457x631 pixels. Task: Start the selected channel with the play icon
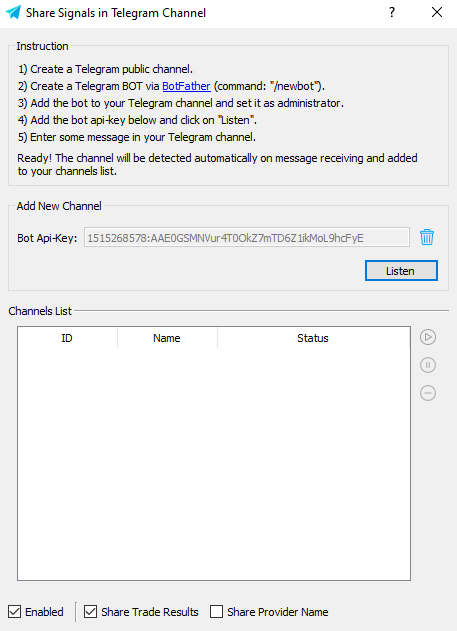(428, 337)
